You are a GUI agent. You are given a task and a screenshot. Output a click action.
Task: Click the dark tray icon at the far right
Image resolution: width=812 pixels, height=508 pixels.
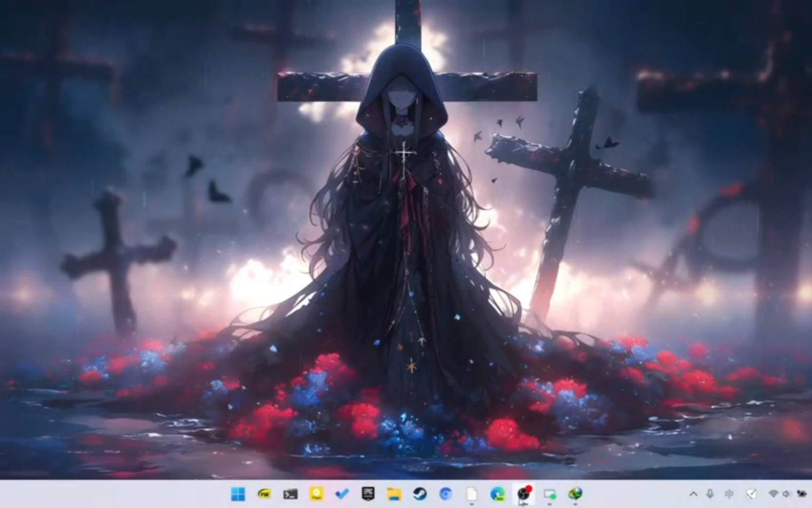click(801, 494)
